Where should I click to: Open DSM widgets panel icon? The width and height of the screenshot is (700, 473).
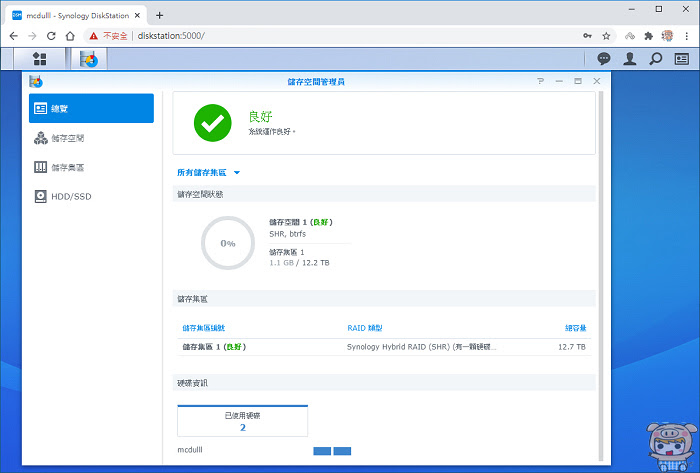coord(682,58)
